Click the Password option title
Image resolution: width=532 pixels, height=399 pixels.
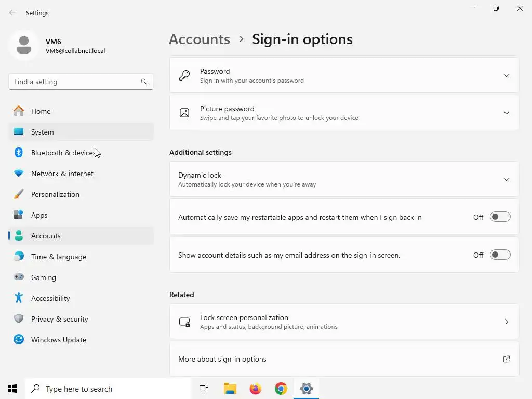click(x=215, y=71)
